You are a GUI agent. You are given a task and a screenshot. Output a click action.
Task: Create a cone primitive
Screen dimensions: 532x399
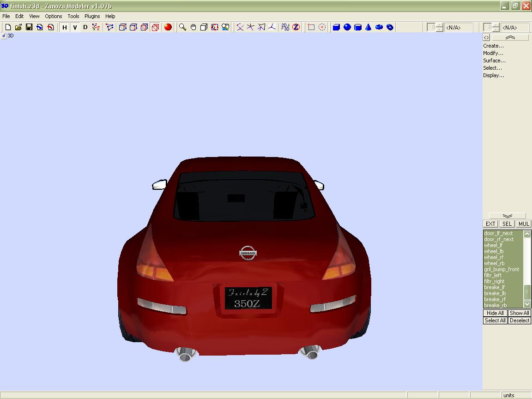point(369,27)
